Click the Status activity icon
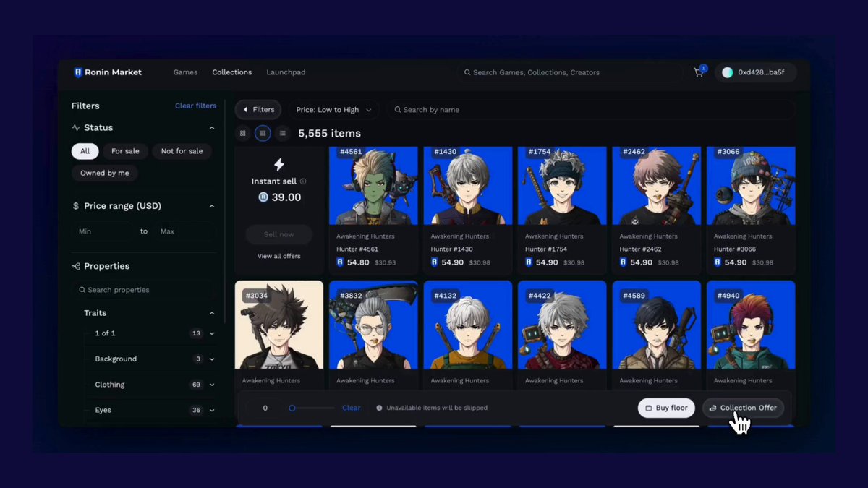 coord(76,128)
